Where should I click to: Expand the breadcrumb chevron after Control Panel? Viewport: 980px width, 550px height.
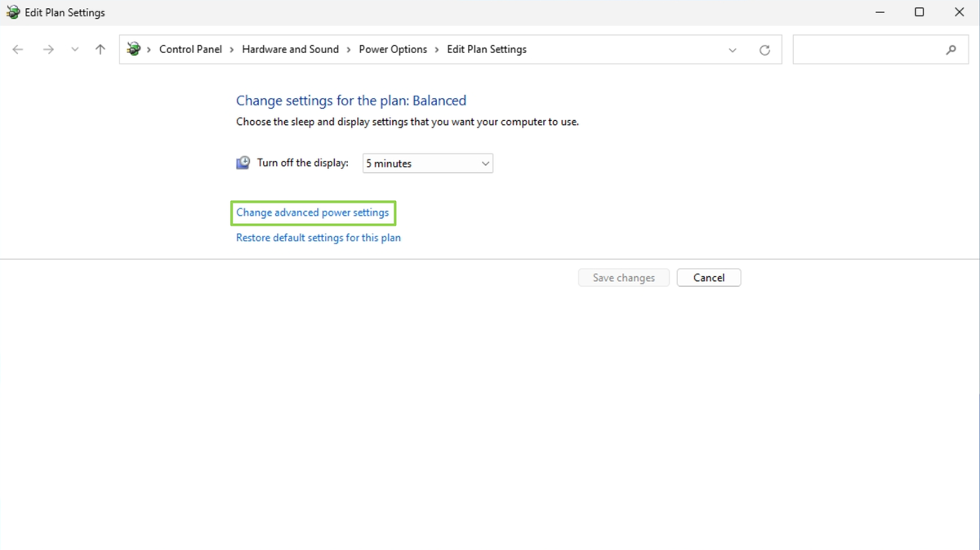[230, 49]
